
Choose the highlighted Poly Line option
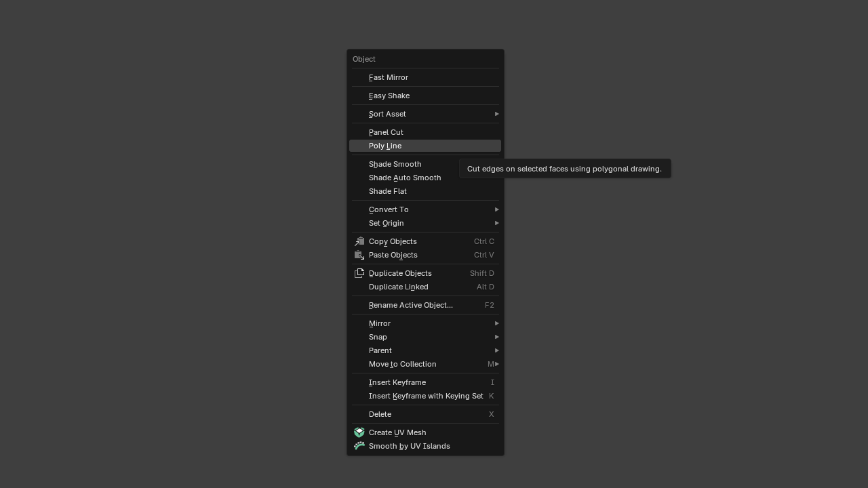(385, 146)
